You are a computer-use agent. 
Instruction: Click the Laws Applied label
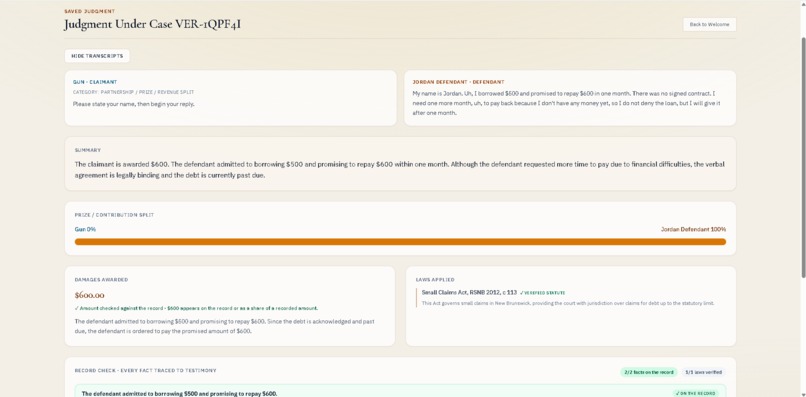tap(435, 280)
